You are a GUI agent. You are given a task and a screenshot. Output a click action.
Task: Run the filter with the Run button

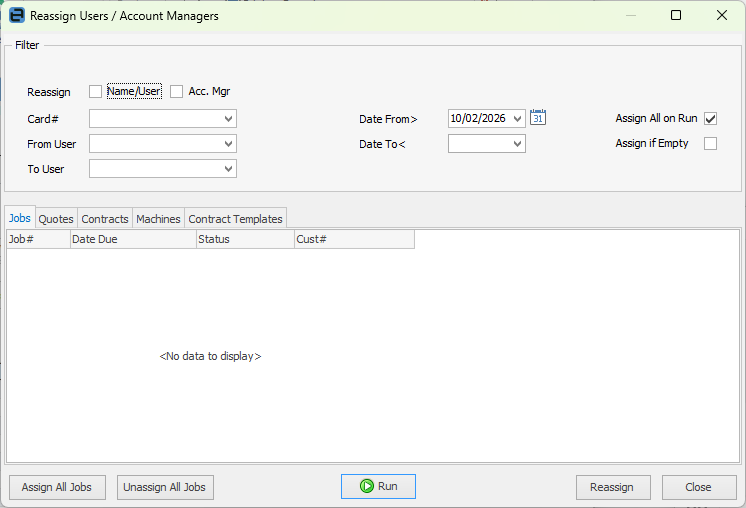[x=378, y=486]
